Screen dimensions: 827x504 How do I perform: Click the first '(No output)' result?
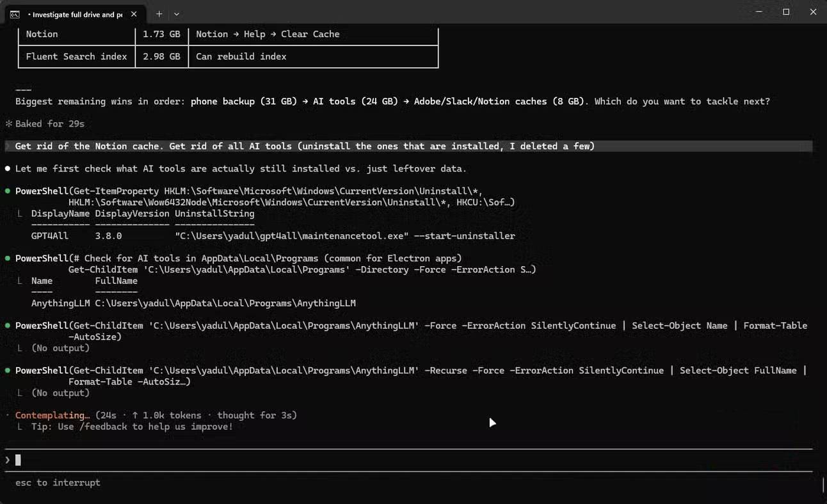[60, 348]
